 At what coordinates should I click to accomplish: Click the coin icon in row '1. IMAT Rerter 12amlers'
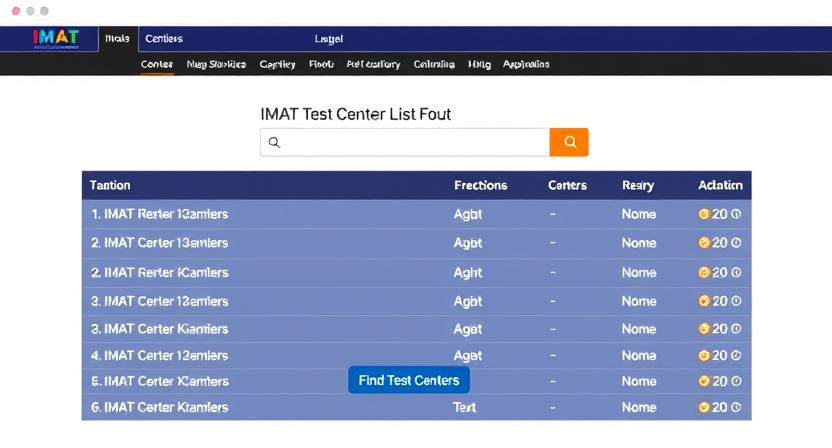704,214
